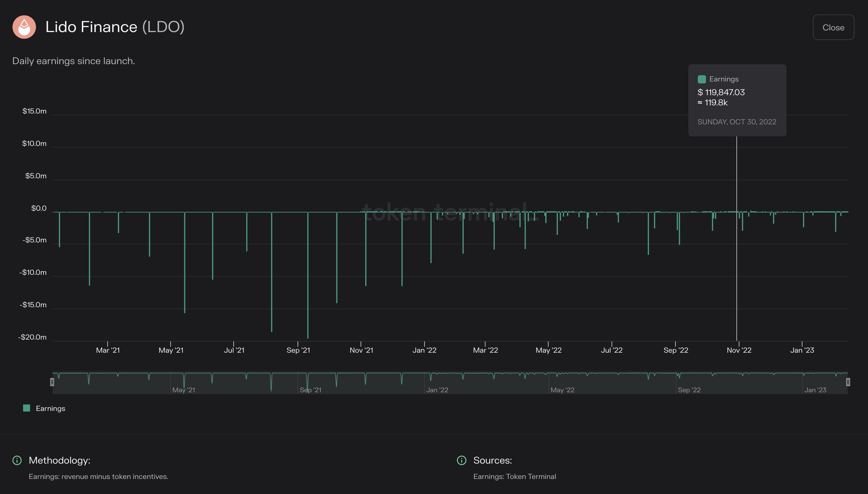The width and height of the screenshot is (868, 494).
Task: Click the Lido Finance logo icon
Action: coord(24,27)
